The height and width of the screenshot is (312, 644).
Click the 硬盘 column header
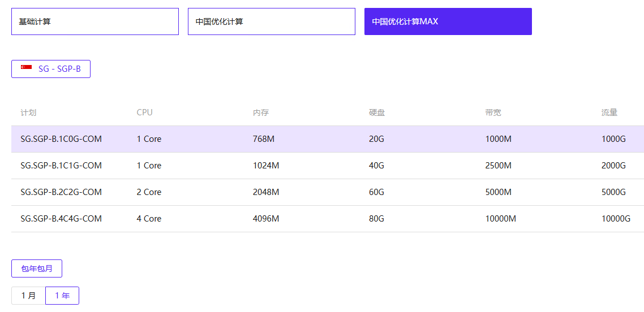click(376, 112)
